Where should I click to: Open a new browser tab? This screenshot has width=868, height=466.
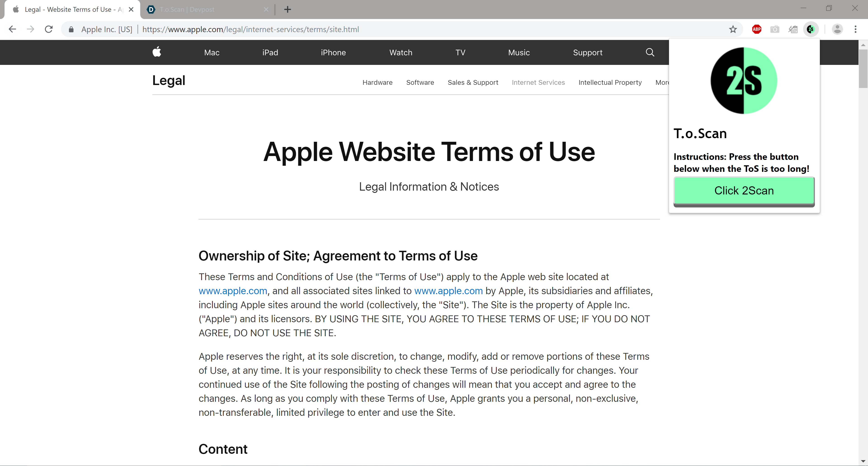(x=288, y=9)
